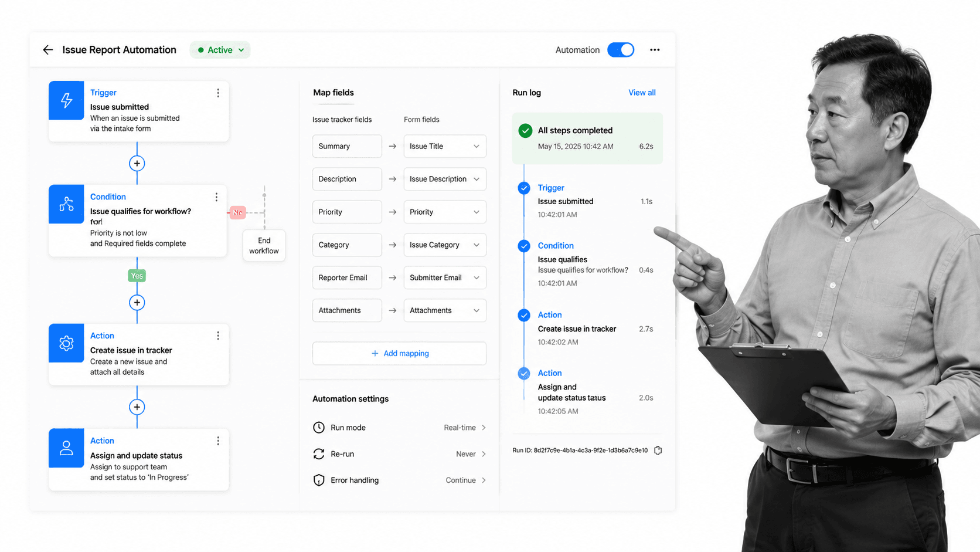Open the Assign and update status three-dot menu
The width and height of the screenshot is (980, 552).
click(218, 441)
